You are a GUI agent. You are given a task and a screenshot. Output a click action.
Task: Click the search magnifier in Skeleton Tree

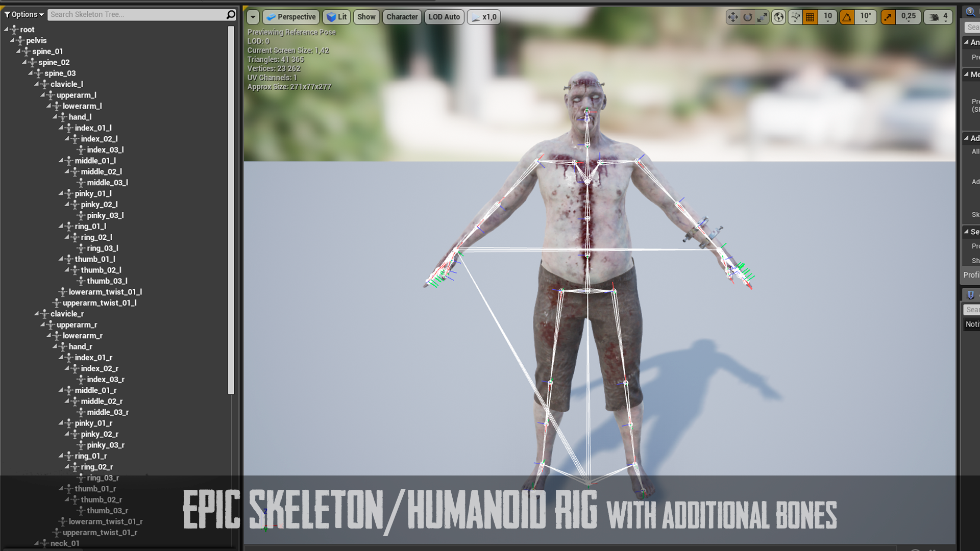(x=231, y=14)
